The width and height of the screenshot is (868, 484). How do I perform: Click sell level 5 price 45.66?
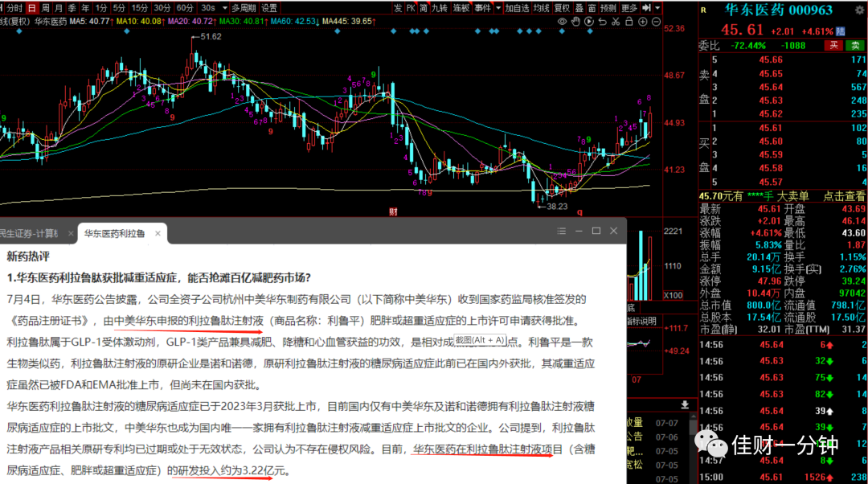(771, 59)
